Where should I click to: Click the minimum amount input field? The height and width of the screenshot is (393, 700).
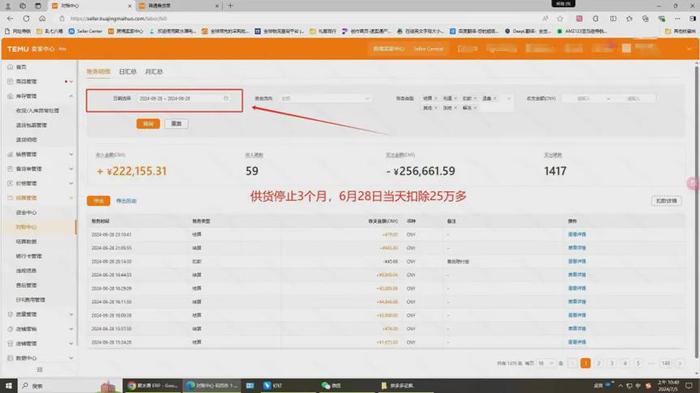tap(583, 98)
